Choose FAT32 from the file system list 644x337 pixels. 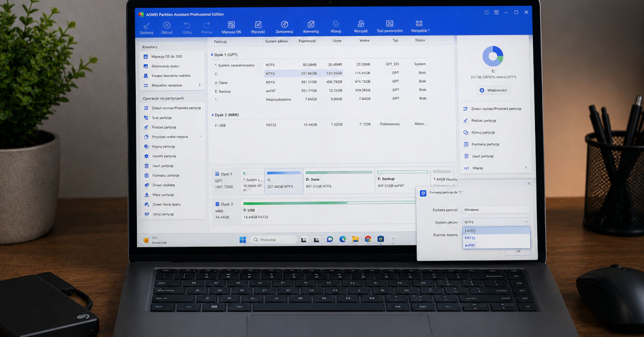(x=496, y=238)
